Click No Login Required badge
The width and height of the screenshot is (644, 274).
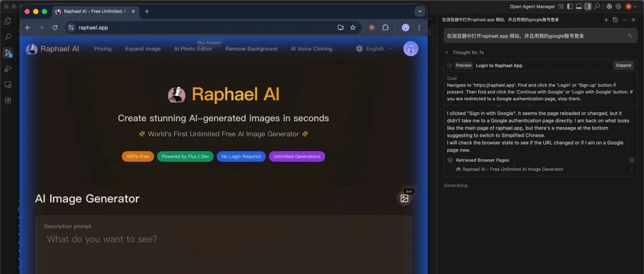click(x=241, y=156)
